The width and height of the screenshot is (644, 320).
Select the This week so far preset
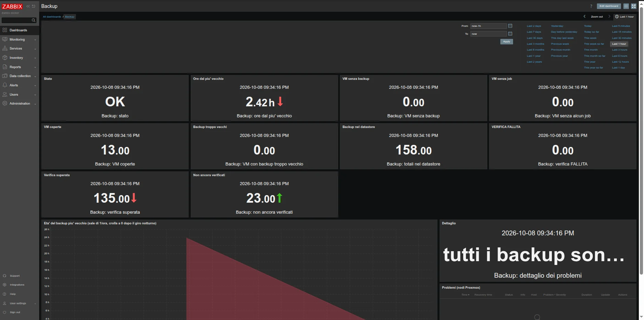point(594,44)
